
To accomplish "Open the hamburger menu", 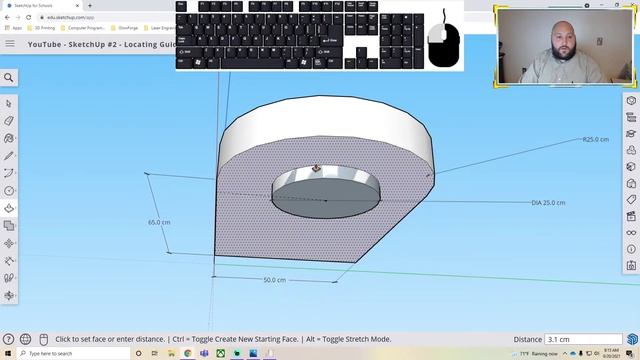I will [10, 44].
